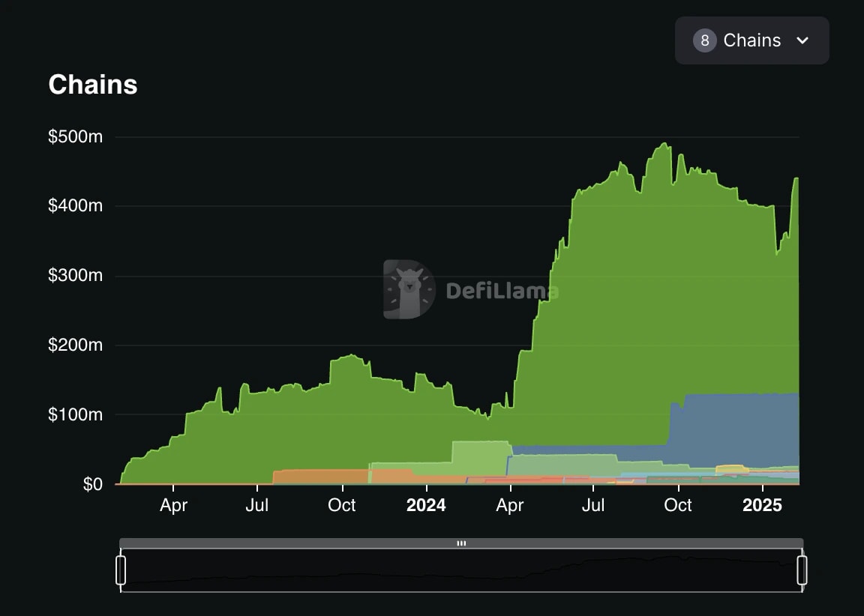Click the $300m y-axis label
The height and width of the screenshot is (616, 864).
[75, 275]
